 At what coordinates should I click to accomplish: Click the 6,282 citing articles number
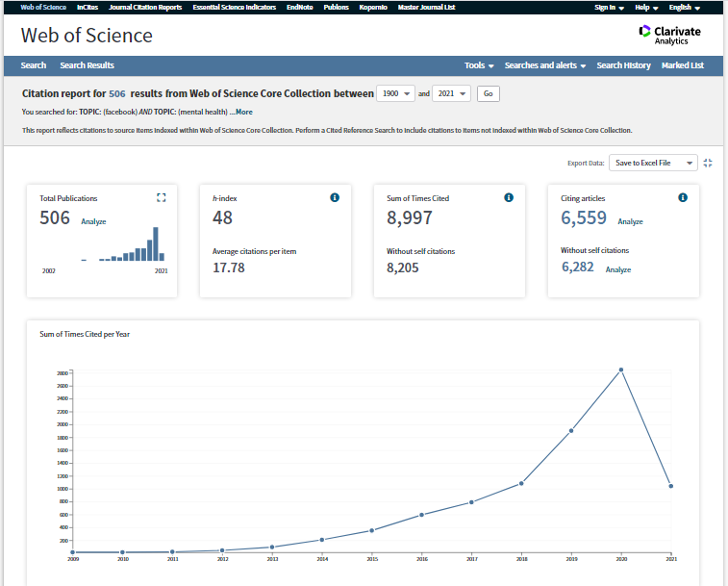pos(578,267)
